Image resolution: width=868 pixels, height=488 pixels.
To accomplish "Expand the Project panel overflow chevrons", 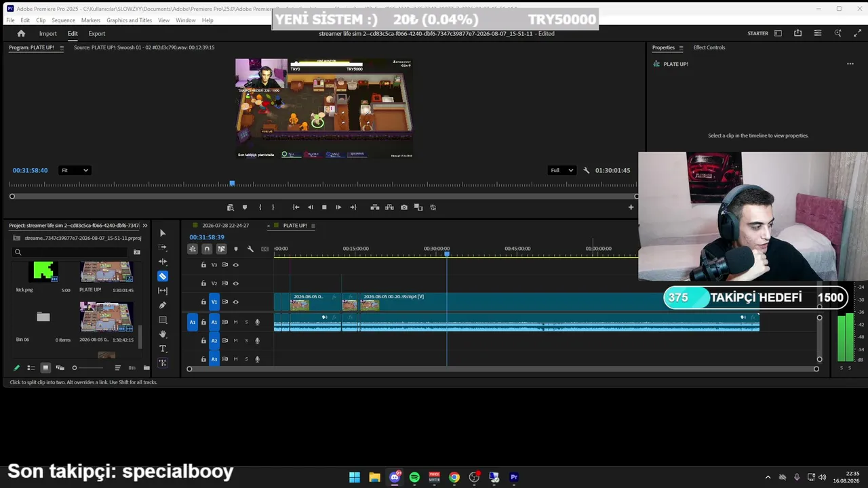I will click(144, 226).
